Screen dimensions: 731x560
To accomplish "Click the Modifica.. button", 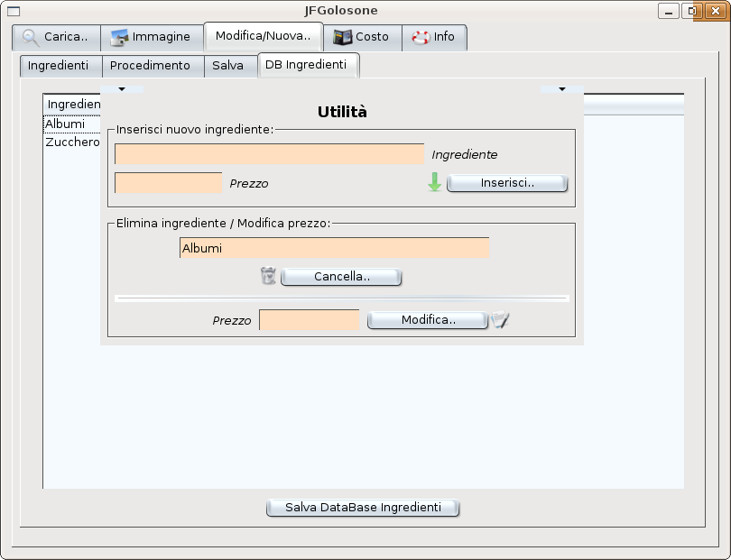I will coord(428,320).
